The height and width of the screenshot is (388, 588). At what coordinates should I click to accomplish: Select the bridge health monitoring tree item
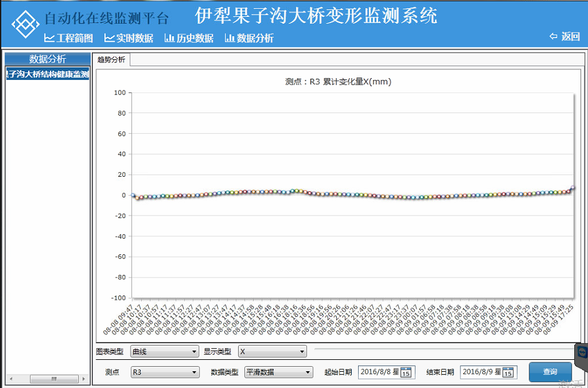click(47, 74)
